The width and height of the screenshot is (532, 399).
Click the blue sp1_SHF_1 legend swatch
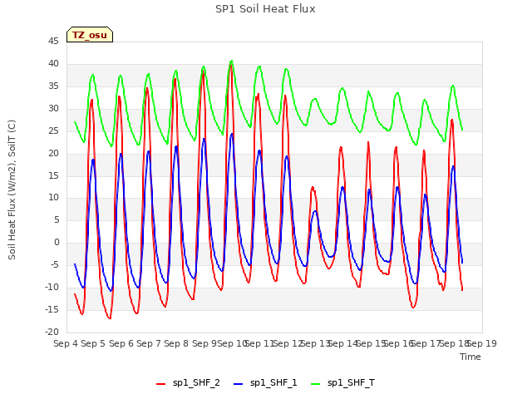[x=239, y=384]
